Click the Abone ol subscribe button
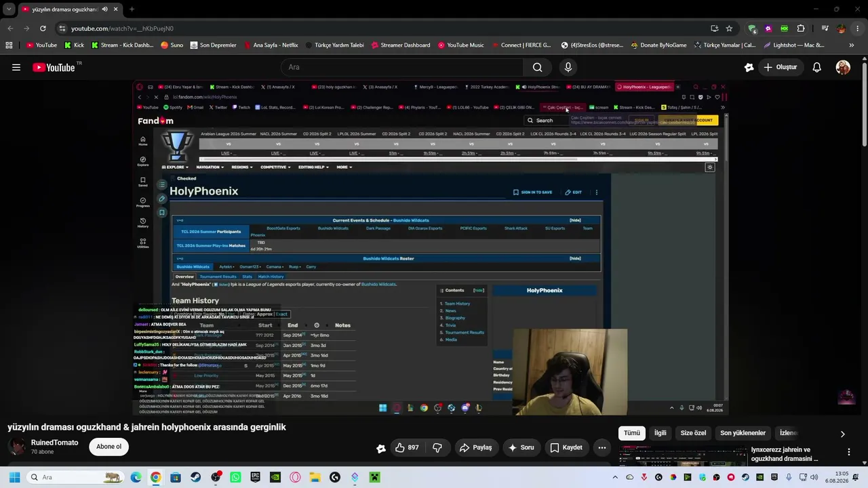Screen dimensions: 868x488 (x=108, y=447)
